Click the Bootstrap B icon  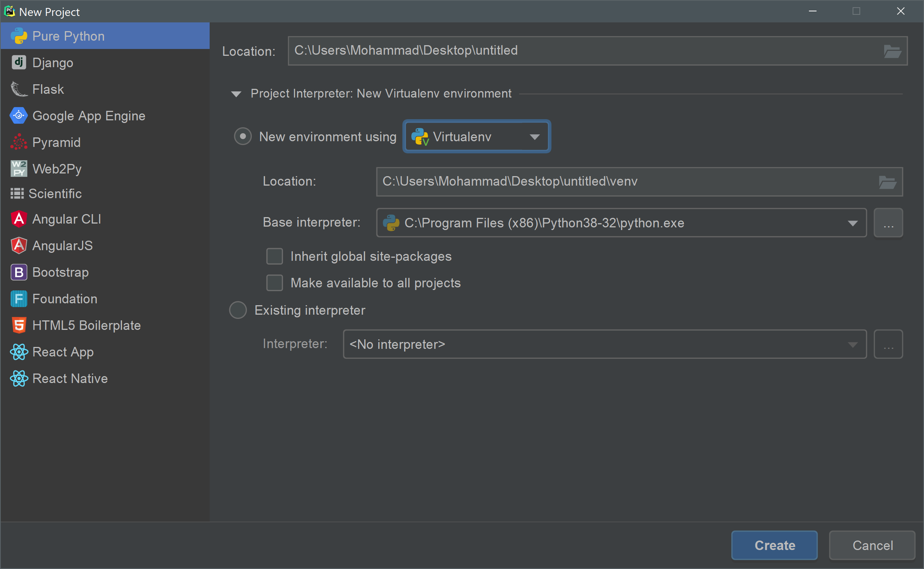19,272
